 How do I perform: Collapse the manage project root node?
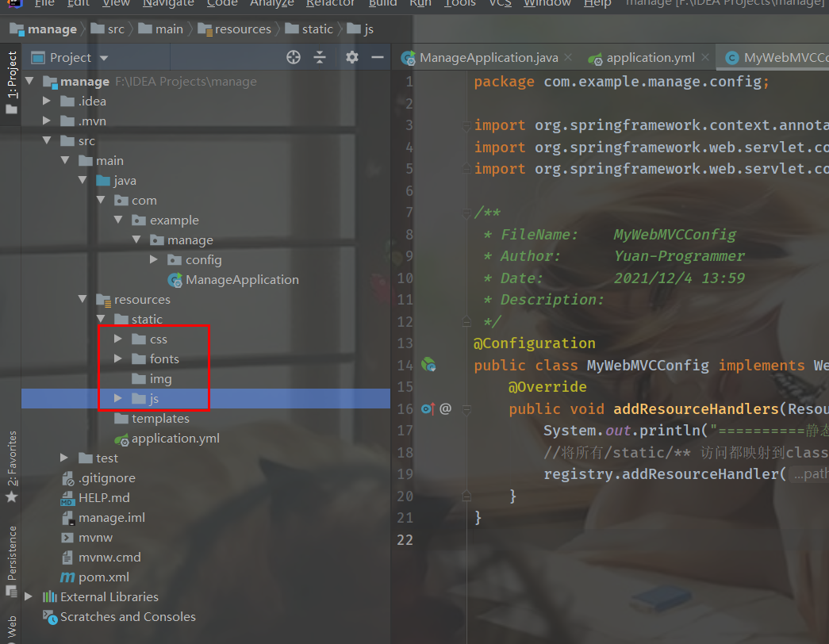pos(29,81)
